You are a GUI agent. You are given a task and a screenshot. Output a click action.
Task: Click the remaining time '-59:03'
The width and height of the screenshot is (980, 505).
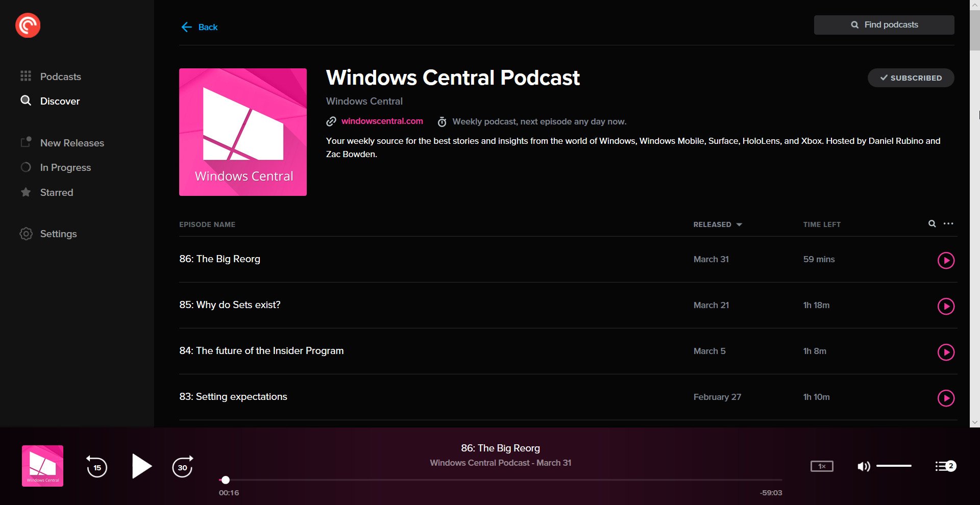pyautogui.click(x=771, y=493)
